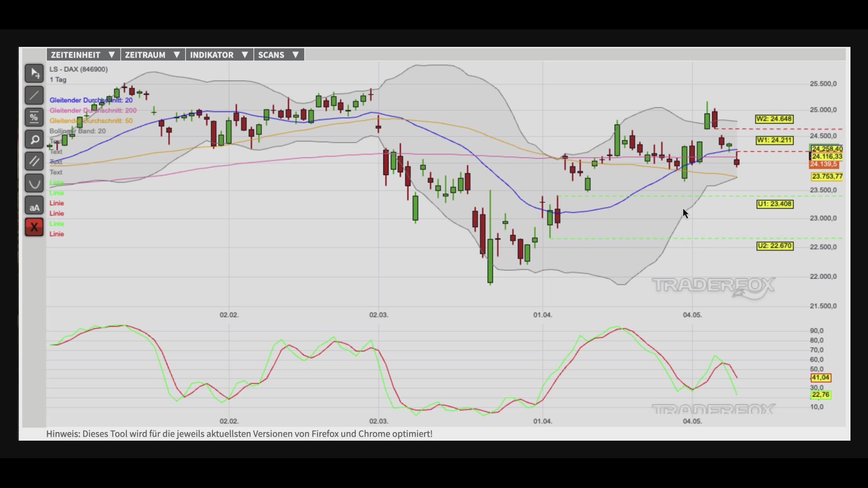Click the 24.258,40 price tag
868x488 pixels.
tap(827, 149)
